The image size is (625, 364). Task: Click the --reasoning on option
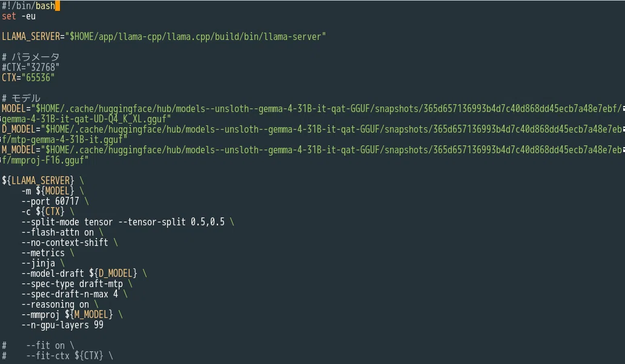(55, 305)
